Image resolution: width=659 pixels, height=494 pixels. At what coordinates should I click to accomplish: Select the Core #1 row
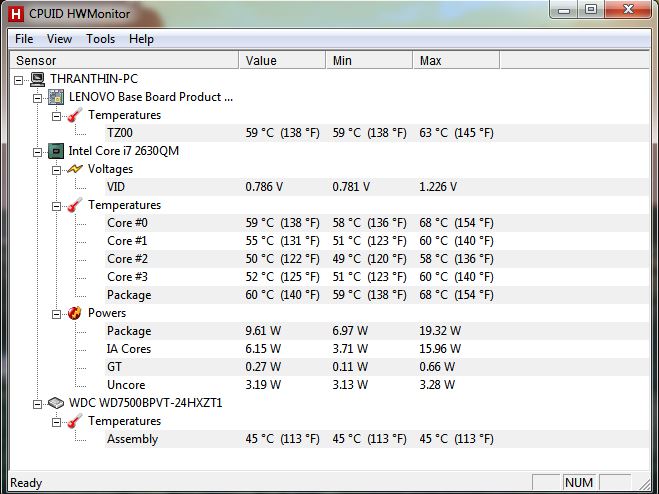pyautogui.click(x=376, y=241)
